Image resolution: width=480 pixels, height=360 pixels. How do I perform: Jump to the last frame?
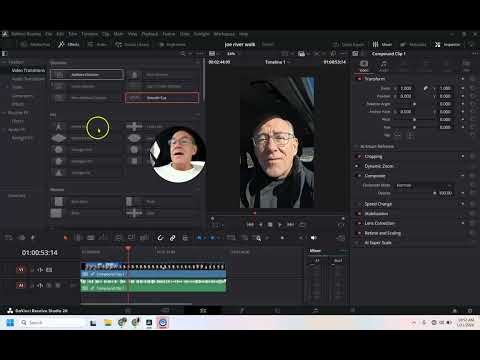click(x=291, y=225)
